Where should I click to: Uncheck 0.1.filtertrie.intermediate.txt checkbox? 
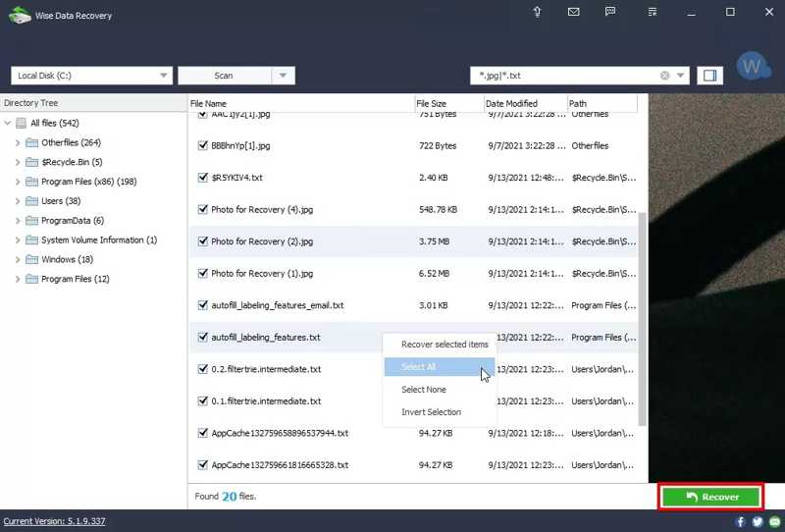click(x=203, y=401)
